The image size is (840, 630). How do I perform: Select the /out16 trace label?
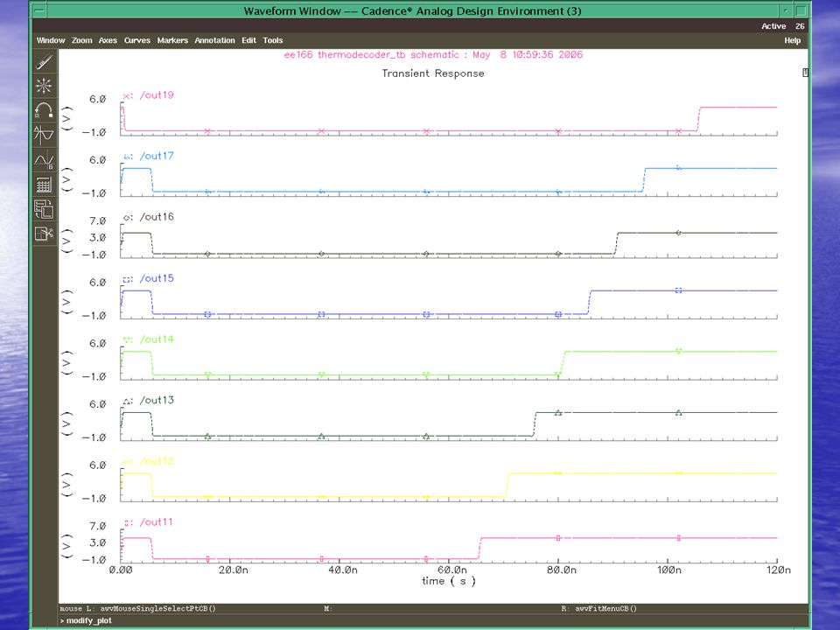[157, 217]
